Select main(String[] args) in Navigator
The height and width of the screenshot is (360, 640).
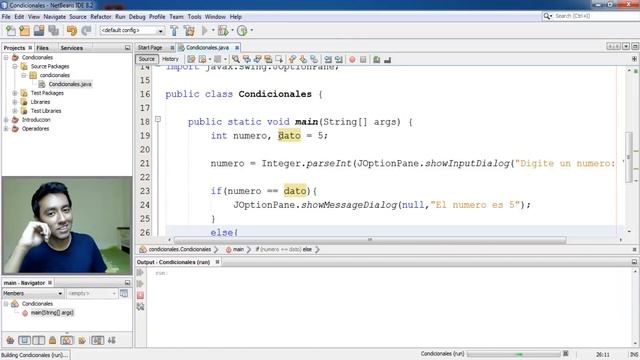51,313
